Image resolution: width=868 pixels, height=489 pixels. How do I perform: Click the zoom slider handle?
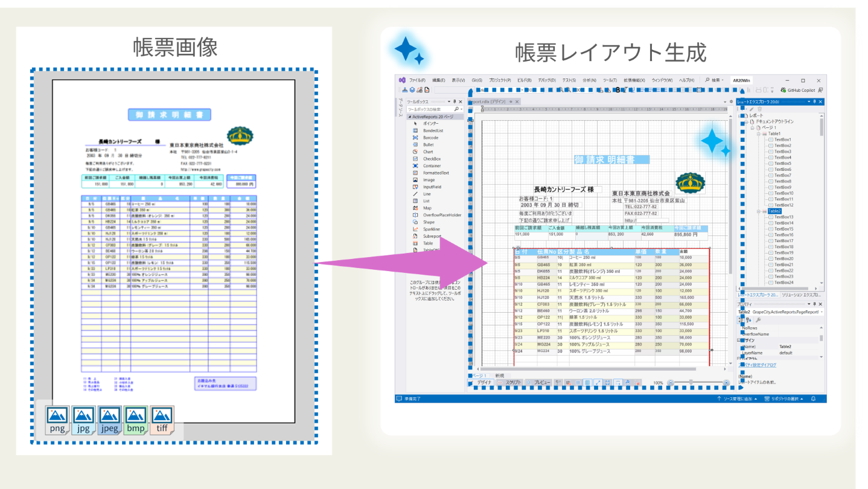[x=691, y=383]
